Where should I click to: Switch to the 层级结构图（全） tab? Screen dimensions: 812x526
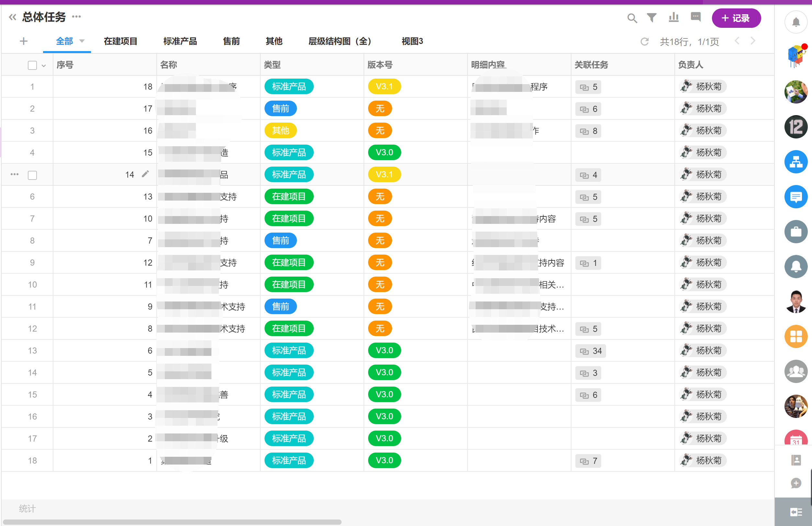340,41
